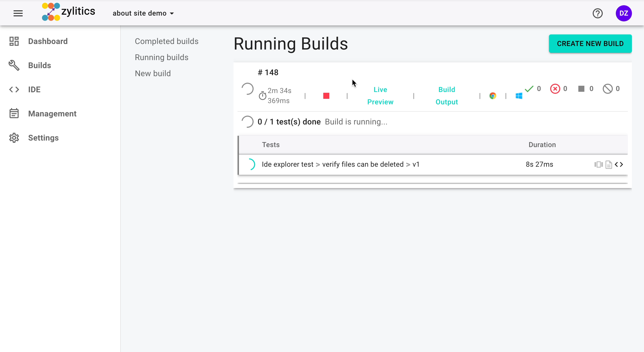Image resolution: width=644 pixels, height=352 pixels.
Task: Click the Chrome browser icon
Action: point(493,96)
